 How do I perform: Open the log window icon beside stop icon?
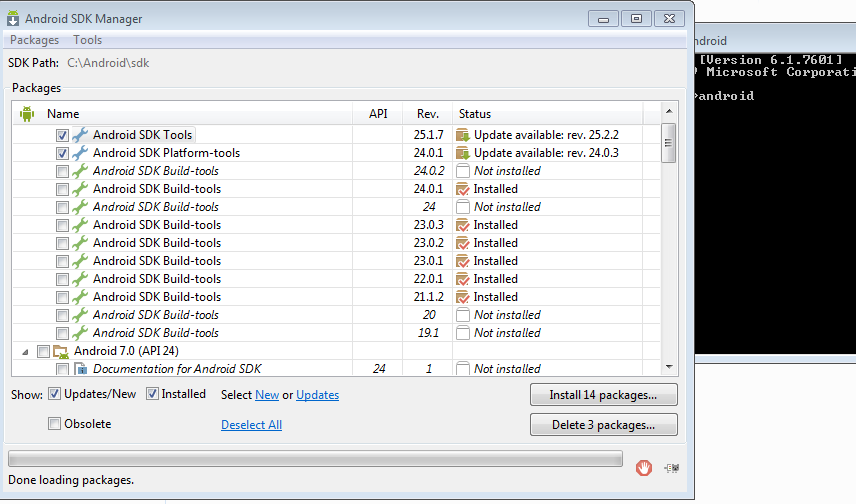click(x=671, y=468)
